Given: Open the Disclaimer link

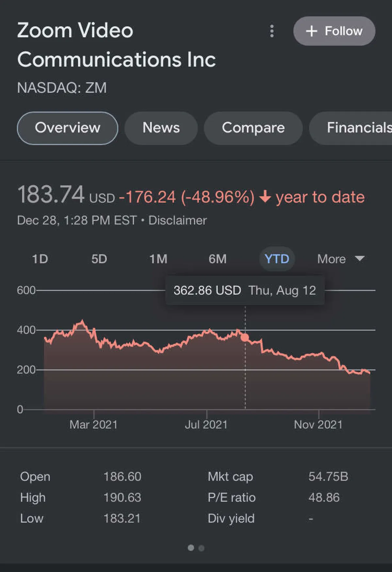Looking at the screenshot, I should [177, 220].
